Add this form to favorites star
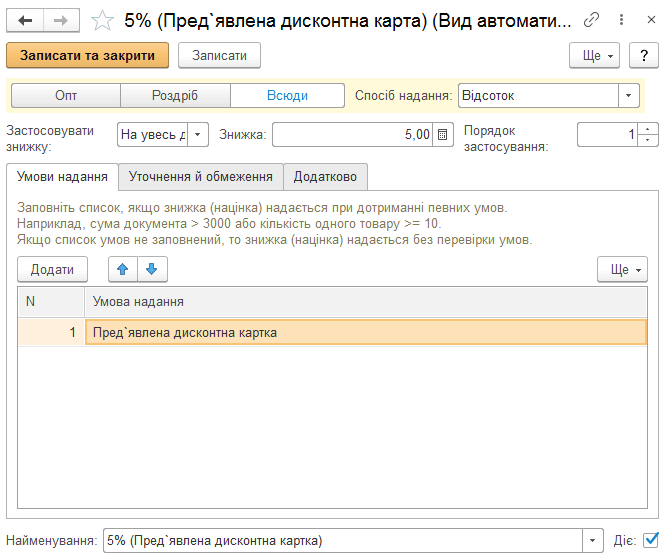This screenshot has width=665, height=557. 102,20
